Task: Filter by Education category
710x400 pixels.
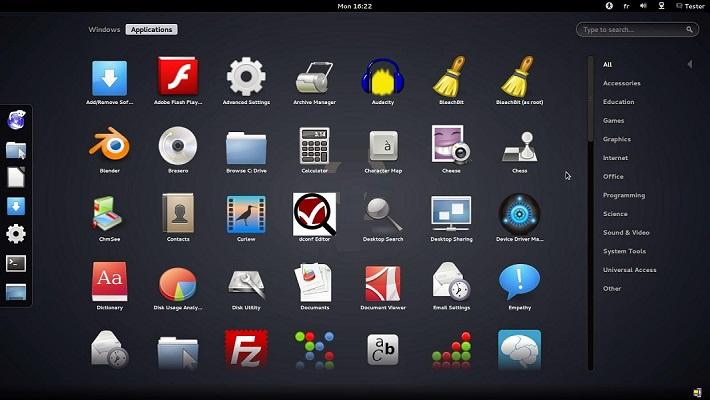Action: tap(619, 102)
